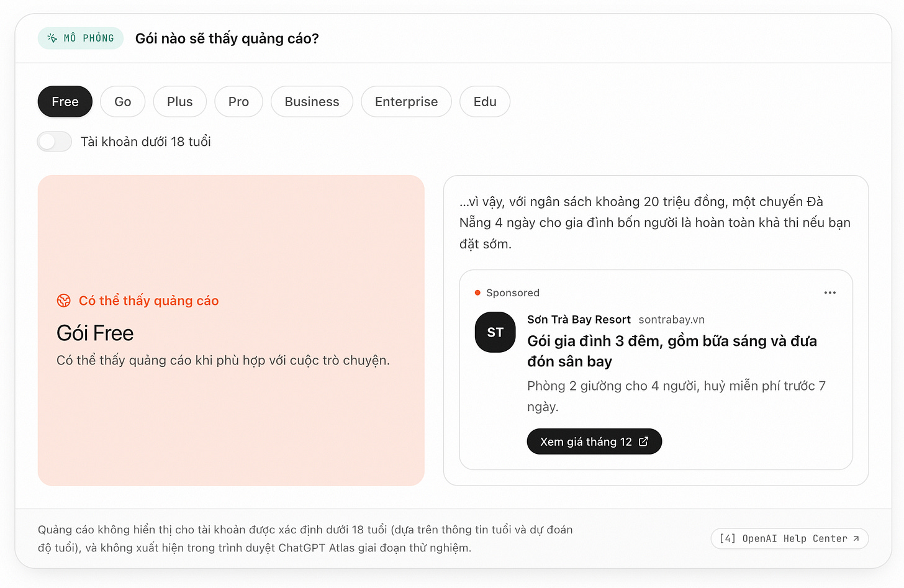Select the Enterprise plan pill
The width and height of the screenshot is (904, 588).
(x=407, y=102)
